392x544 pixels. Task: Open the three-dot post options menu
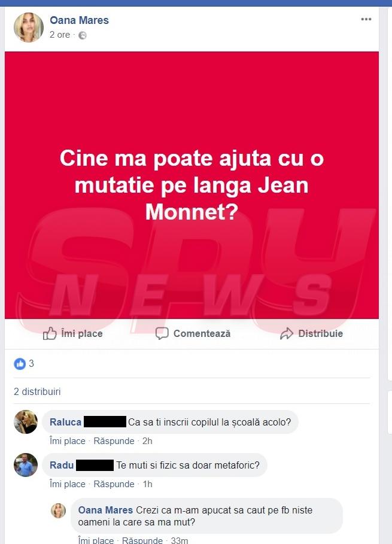click(366, 19)
